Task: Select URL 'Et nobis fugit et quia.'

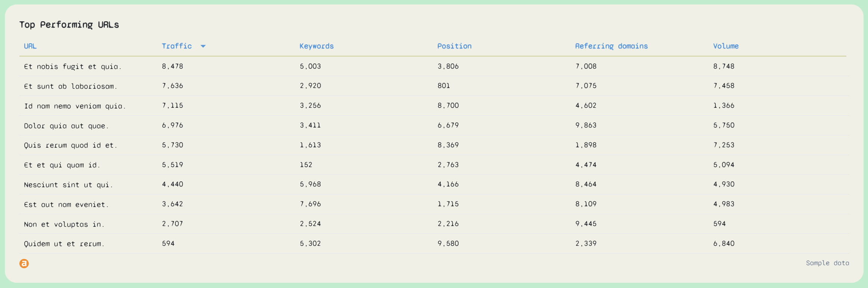Action: coord(73,66)
